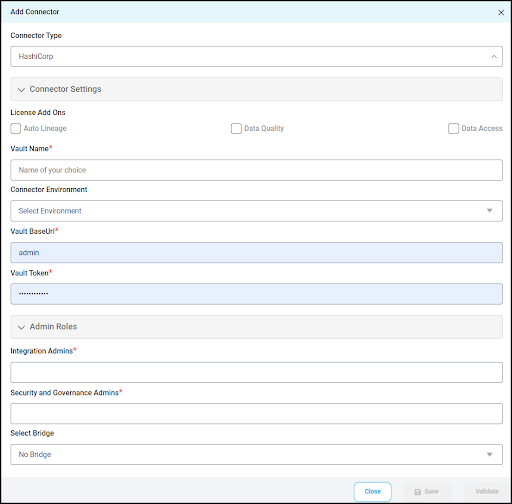Click the License Add Ons heading
The height and width of the screenshot is (504, 512).
point(38,112)
